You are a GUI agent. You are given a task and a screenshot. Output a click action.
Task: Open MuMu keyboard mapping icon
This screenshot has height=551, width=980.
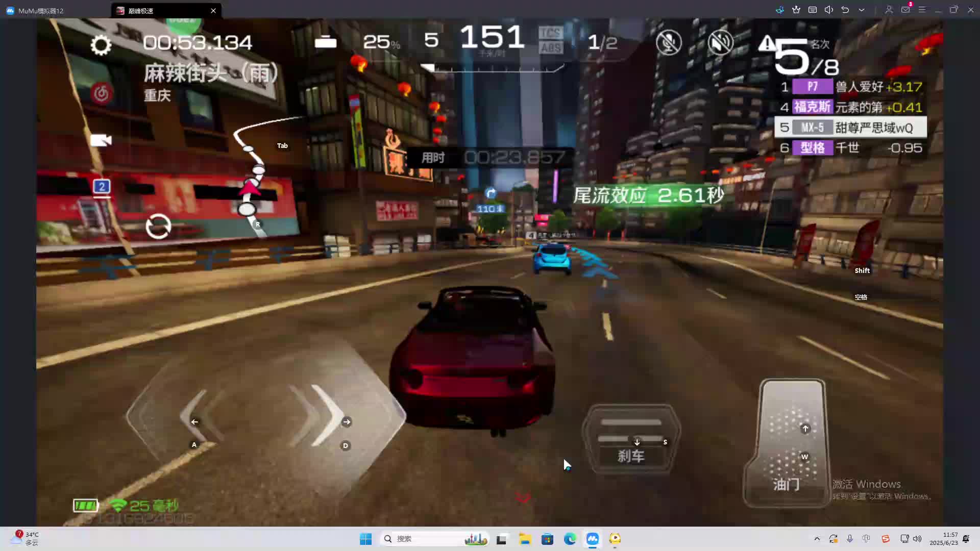(813, 10)
